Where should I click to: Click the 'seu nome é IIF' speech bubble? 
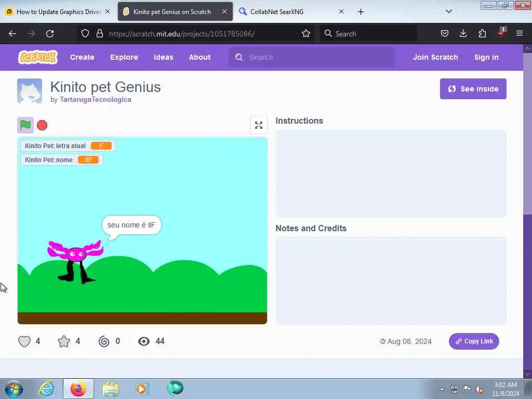(131, 227)
